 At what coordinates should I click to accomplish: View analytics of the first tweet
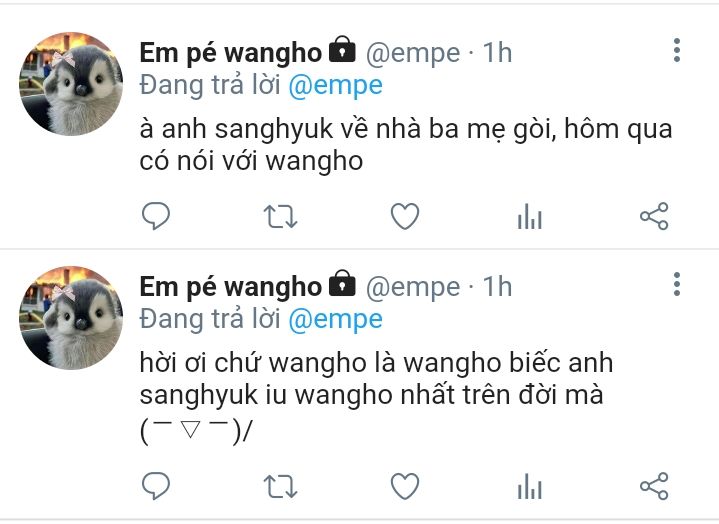click(x=530, y=216)
